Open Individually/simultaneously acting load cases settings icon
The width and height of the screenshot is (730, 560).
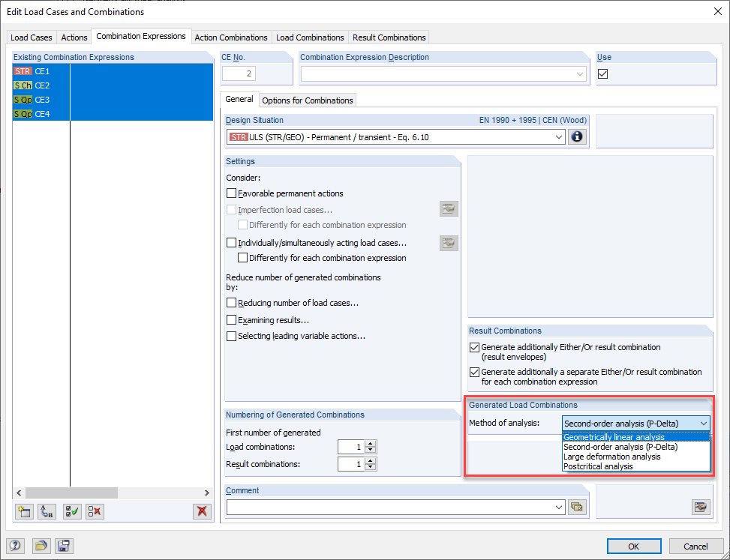coord(449,243)
